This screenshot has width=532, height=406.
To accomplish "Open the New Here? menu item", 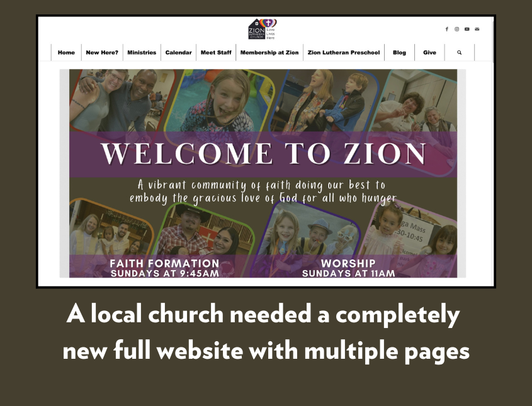I will point(102,53).
